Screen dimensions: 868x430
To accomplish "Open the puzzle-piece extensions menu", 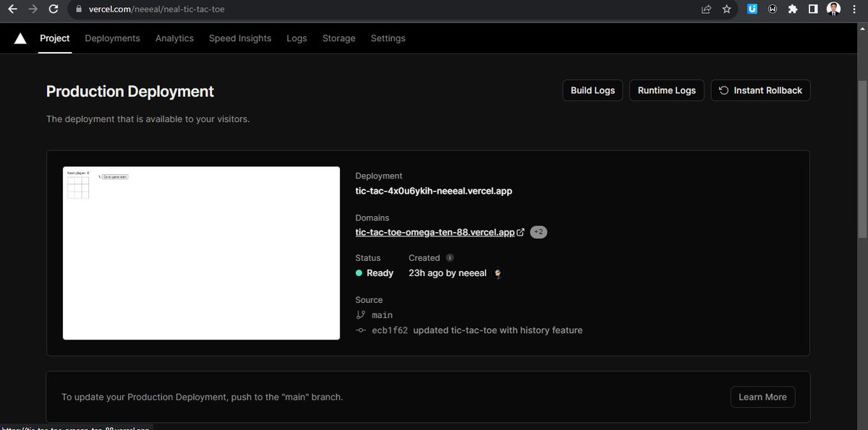I will coord(793,9).
